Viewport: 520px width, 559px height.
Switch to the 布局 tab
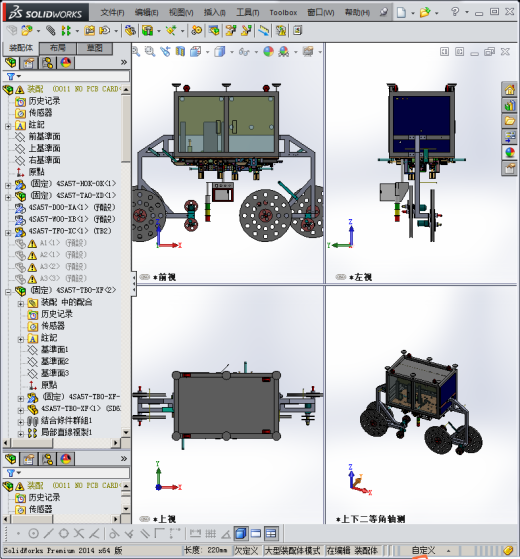pyautogui.click(x=57, y=48)
